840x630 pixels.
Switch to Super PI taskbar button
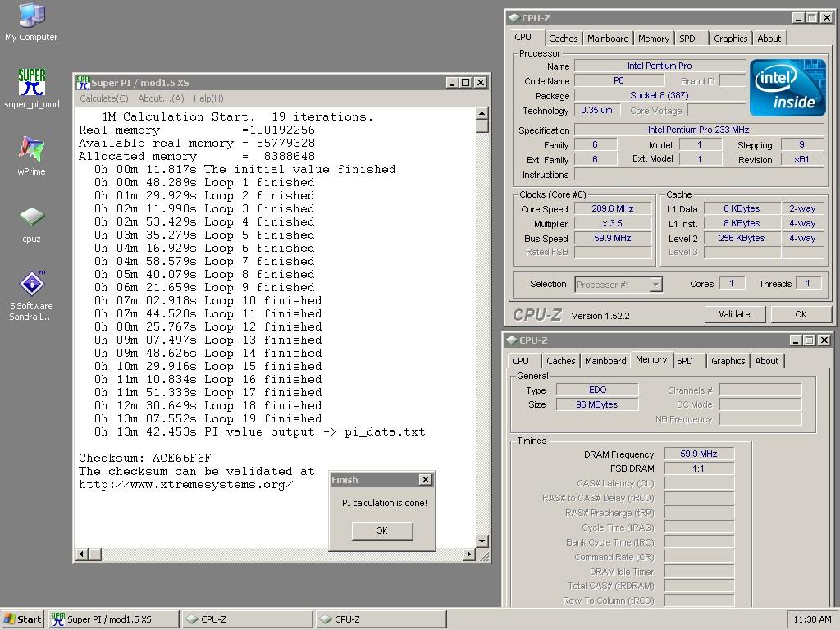113,619
